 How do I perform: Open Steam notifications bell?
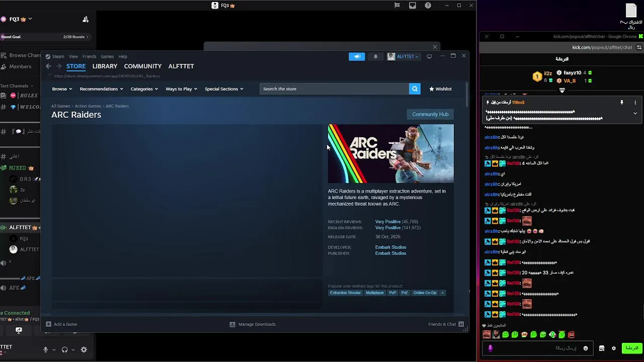(375, 56)
